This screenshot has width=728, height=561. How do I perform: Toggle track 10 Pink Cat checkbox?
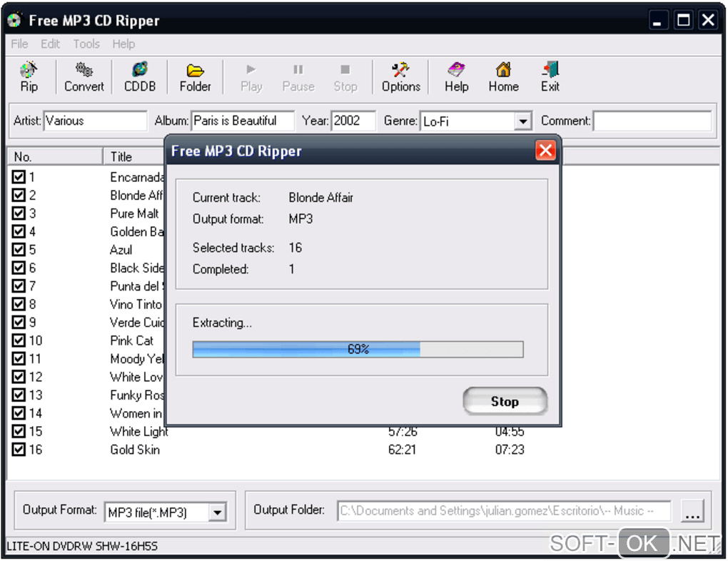19,340
